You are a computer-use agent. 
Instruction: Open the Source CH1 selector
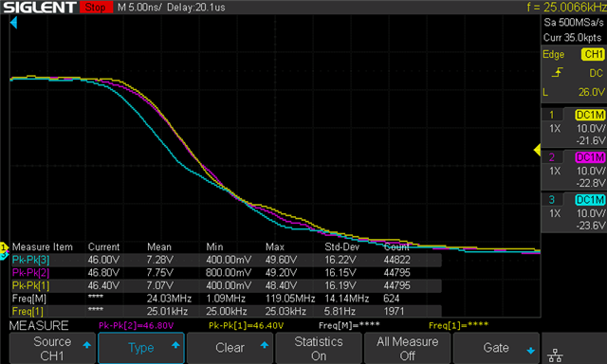(x=52, y=348)
